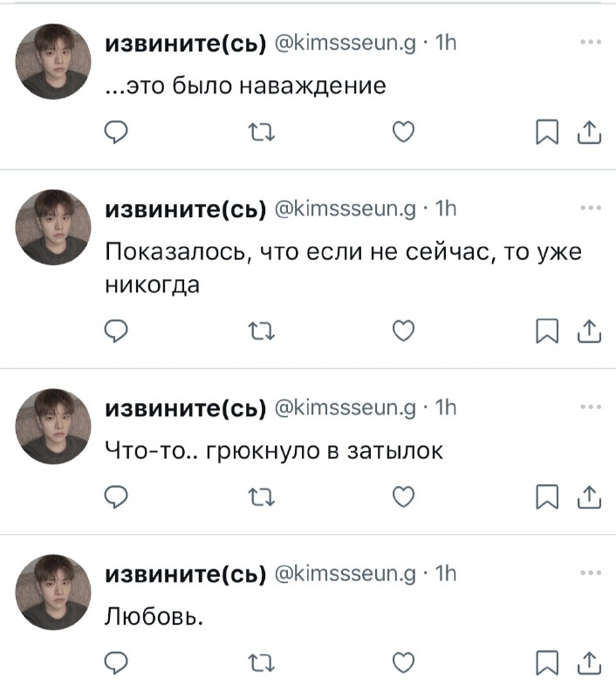Bookmark the "грюкнуло в затылок" tweet
616x698 pixels.
click(547, 496)
